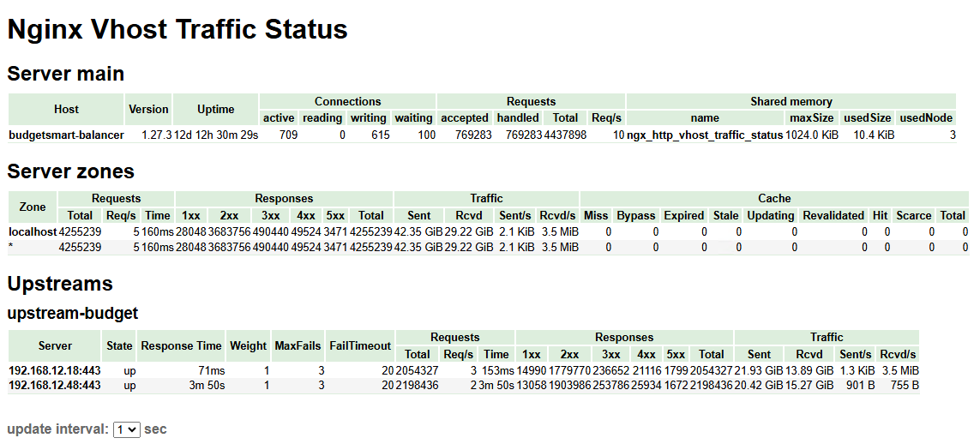Select the 'handled' column header
This screenshot has height=444, width=980.
518,117
